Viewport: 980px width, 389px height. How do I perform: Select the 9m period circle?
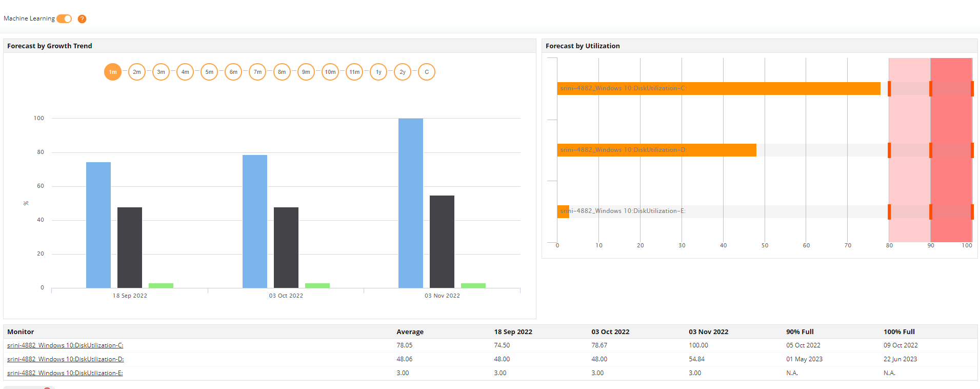(306, 72)
